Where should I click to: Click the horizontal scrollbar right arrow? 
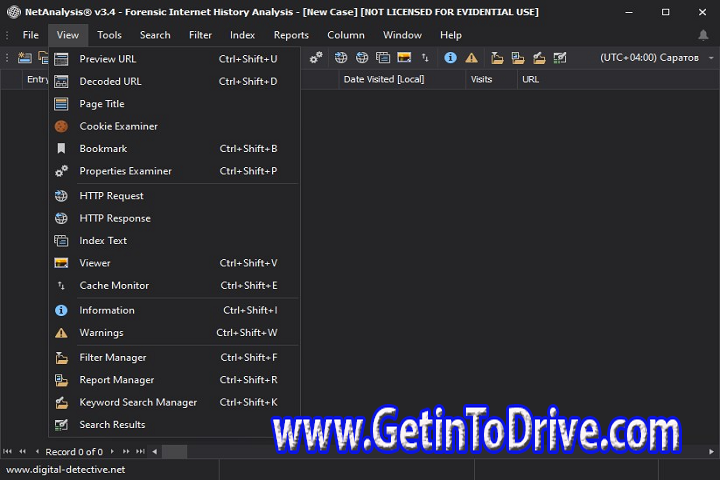click(711, 452)
